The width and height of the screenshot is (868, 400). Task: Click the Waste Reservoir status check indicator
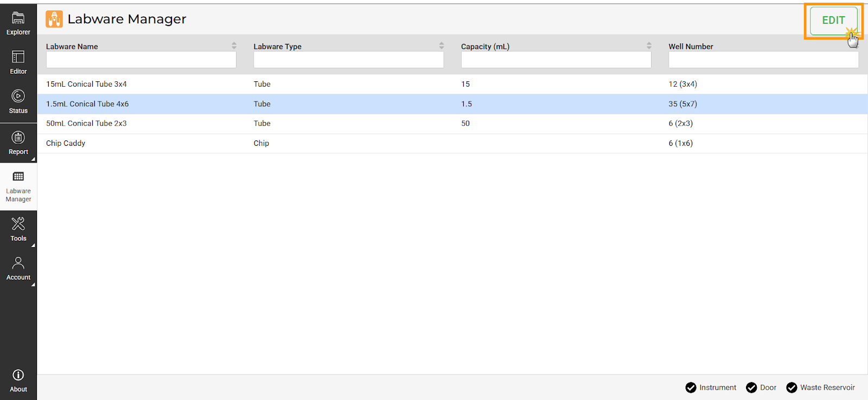click(x=792, y=388)
